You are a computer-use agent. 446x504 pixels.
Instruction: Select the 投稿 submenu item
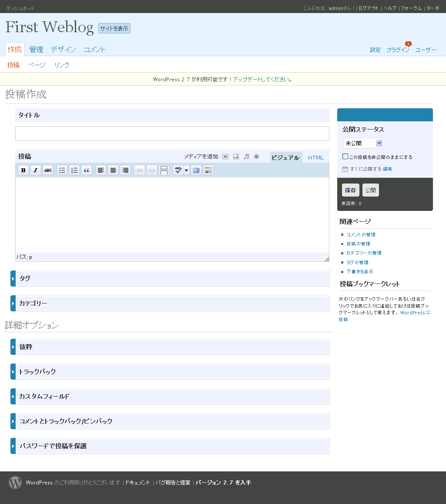pos(13,65)
